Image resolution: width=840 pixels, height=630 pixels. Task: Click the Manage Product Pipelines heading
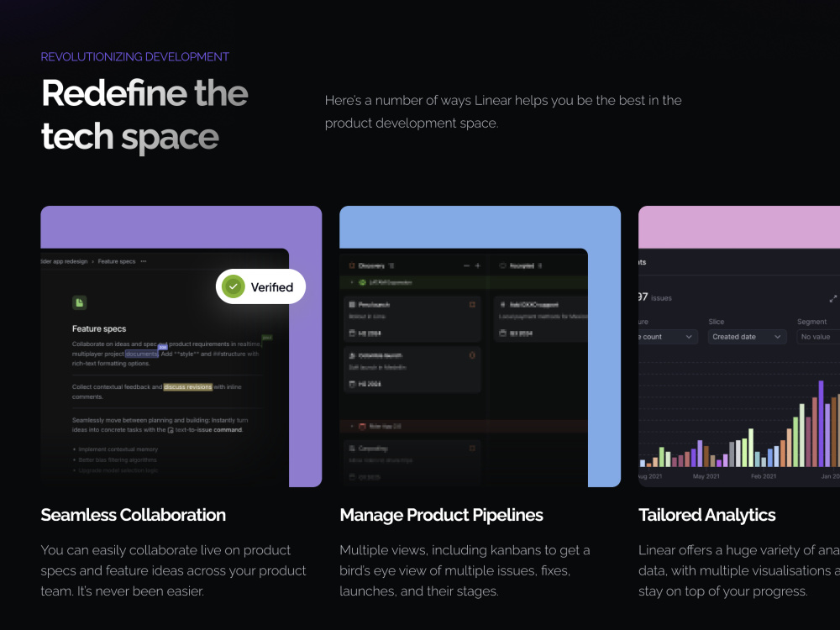(442, 515)
